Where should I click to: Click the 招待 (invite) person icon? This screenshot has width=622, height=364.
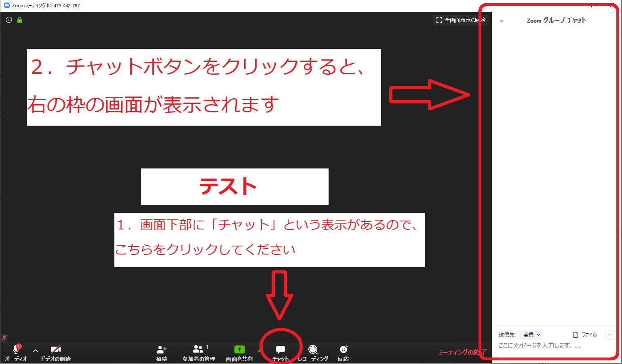[162, 350]
